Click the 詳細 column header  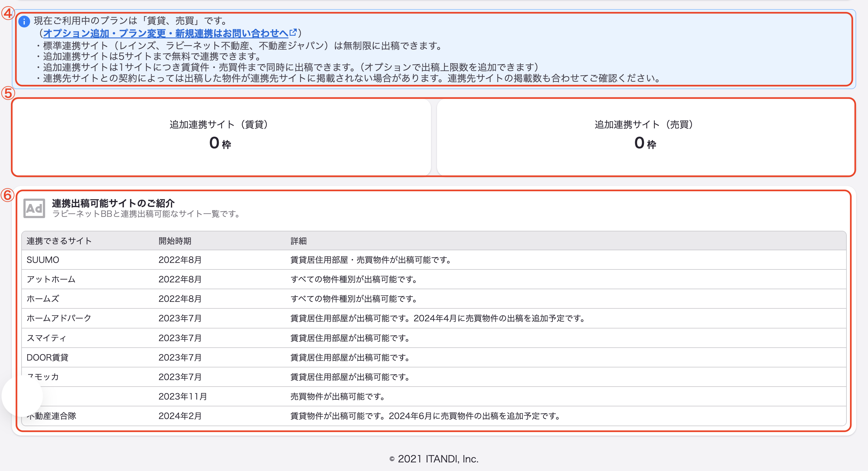pos(298,241)
